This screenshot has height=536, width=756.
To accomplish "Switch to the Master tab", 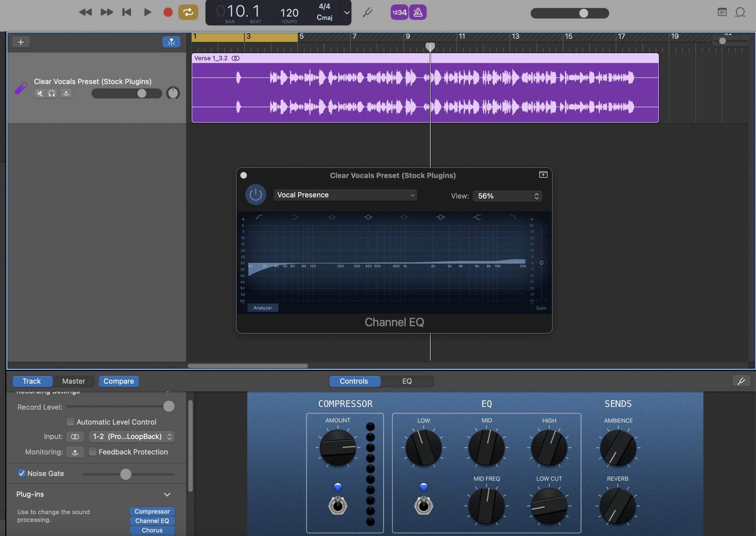I will [73, 381].
